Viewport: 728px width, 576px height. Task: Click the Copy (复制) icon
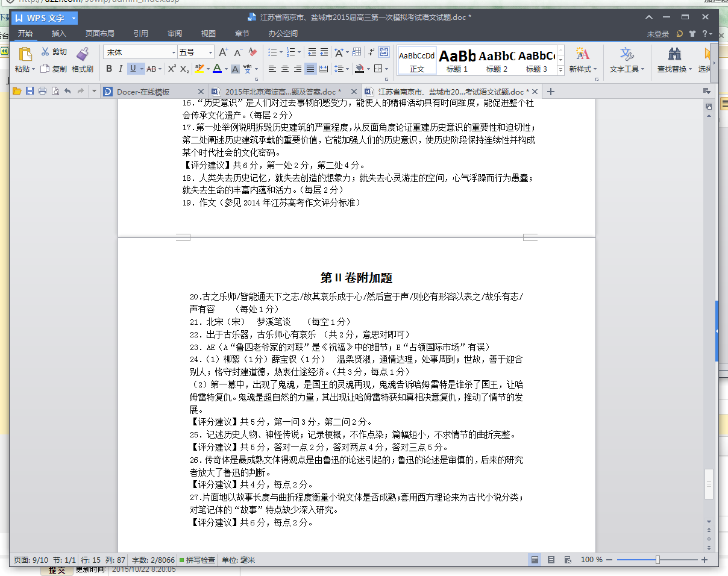[45, 69]
